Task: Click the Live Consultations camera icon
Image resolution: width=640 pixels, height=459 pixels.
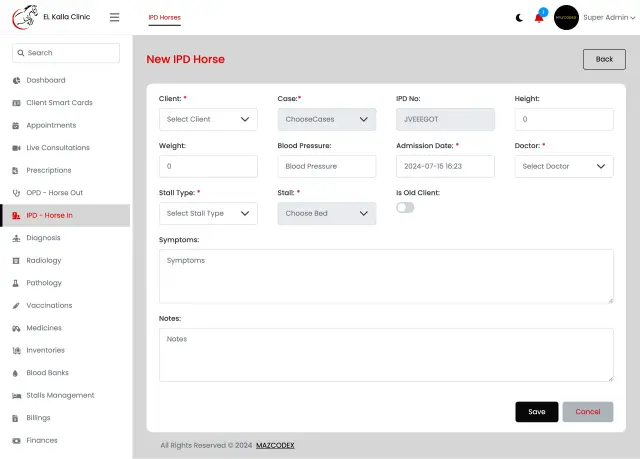Action: 16,148
